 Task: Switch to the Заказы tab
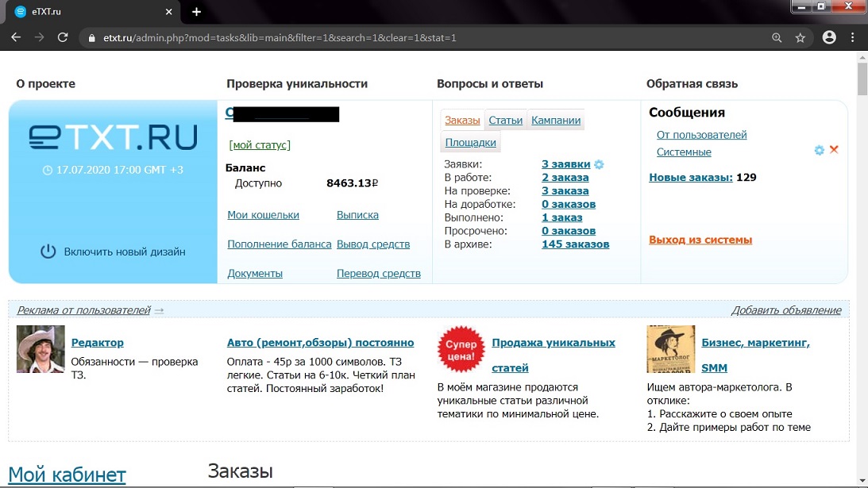click(x=462, y=120)
